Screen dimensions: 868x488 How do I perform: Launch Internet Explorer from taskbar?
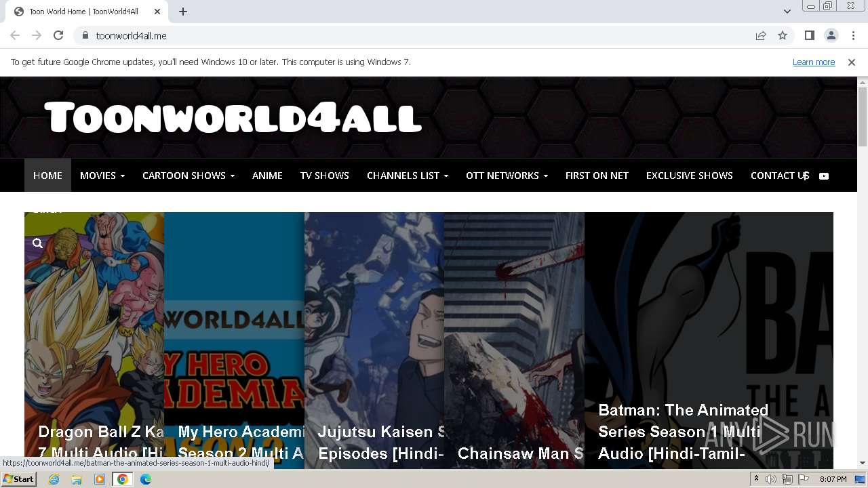(54, 479)
